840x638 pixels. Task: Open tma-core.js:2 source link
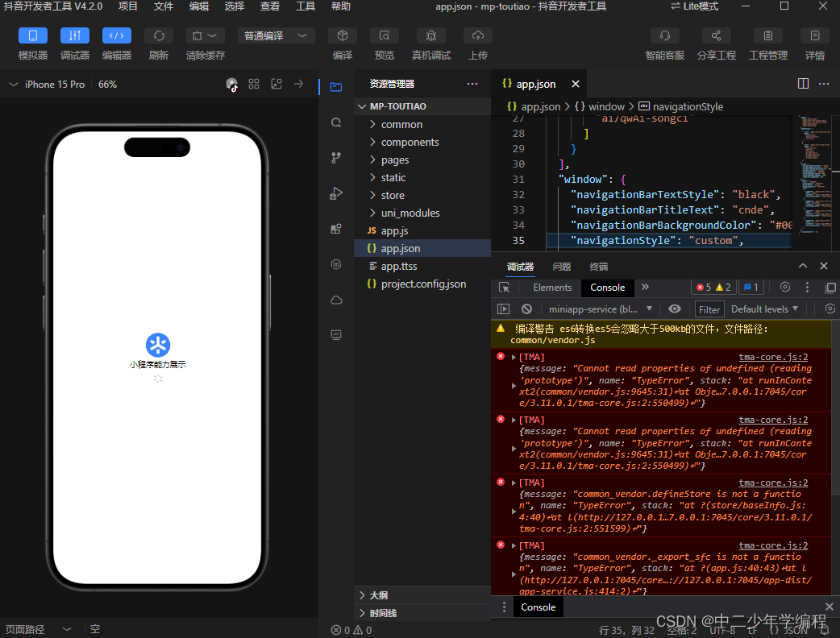[x=773, y=357]
